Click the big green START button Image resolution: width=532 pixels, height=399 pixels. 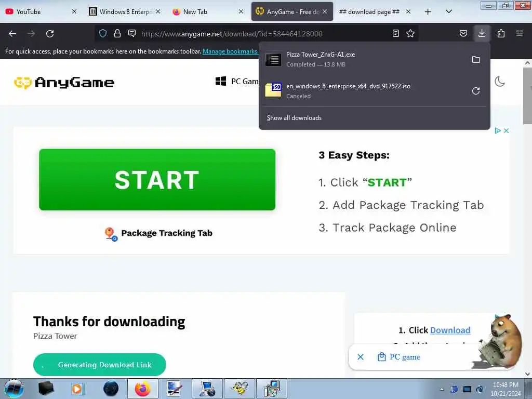pyautogui.click(x=157, y=179)
